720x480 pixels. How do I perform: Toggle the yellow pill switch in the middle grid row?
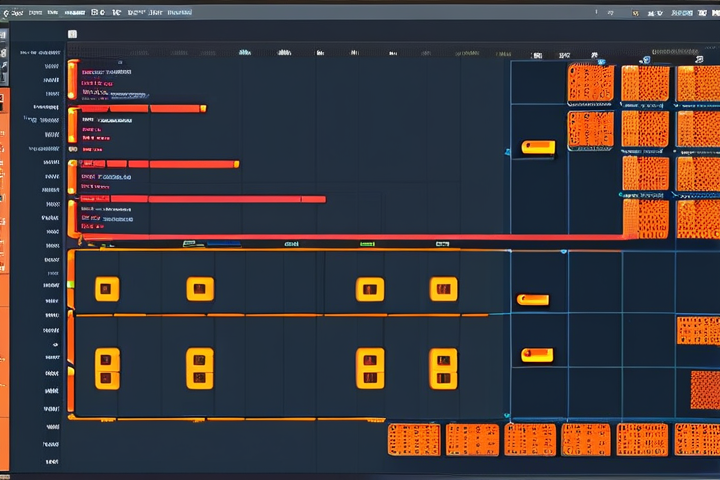tap(533, 299)
